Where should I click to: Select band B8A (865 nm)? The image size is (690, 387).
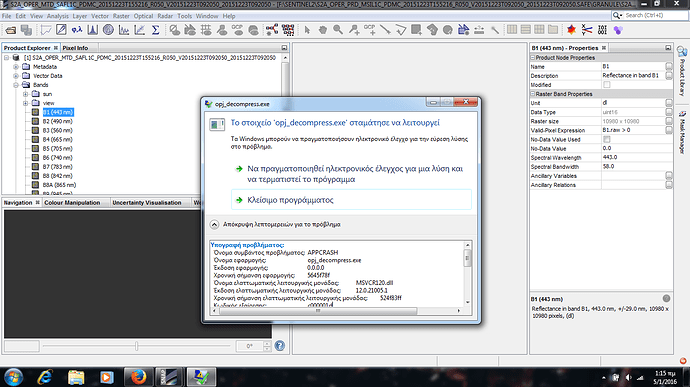[x=59, y=185]
